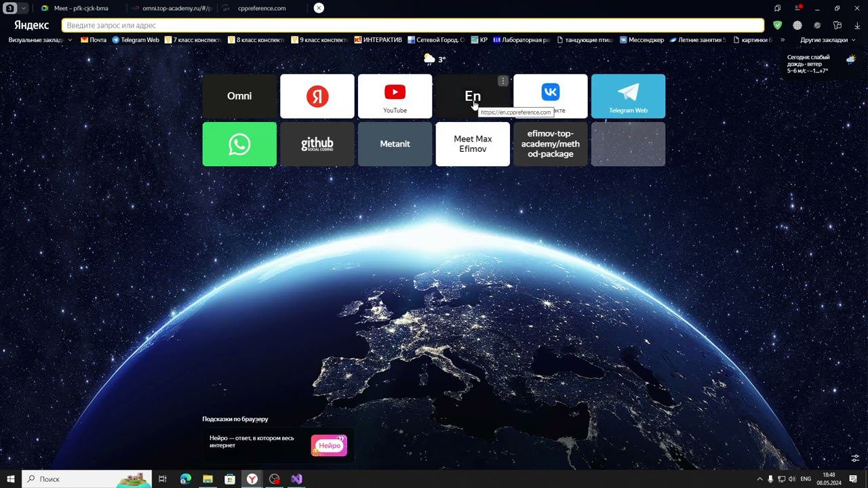Open the Лабораторная работа bookmark
The width and height of the screenshot is (868, 488).
tap(521, 40)
